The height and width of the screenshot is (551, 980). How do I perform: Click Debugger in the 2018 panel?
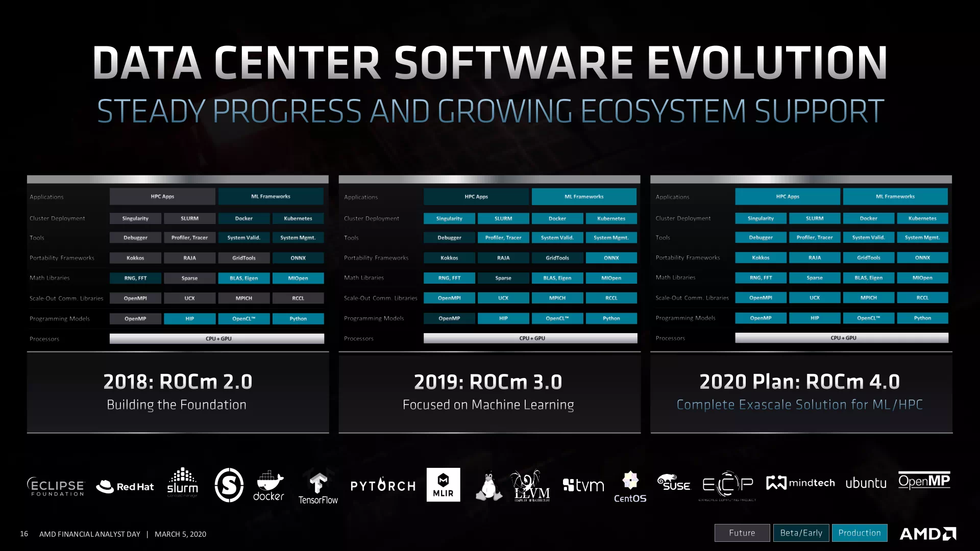pos(135,238)
